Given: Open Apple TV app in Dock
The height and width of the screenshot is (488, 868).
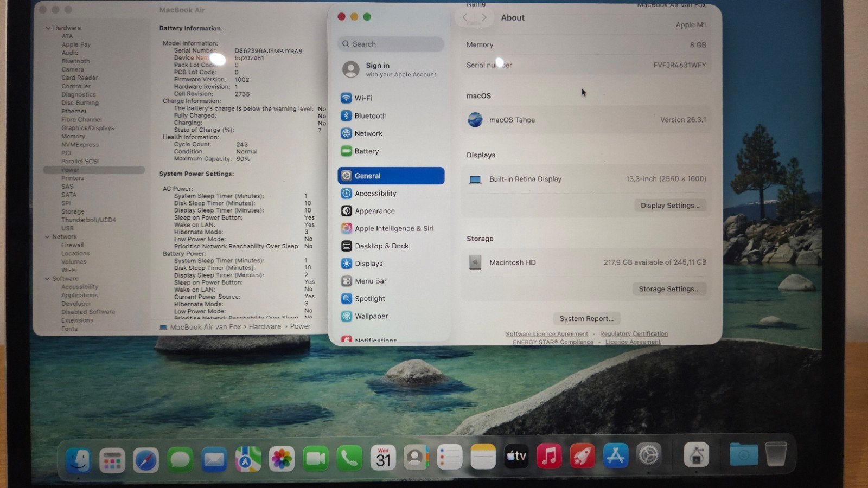Looking at the screenshot, I should pos(516,456).
